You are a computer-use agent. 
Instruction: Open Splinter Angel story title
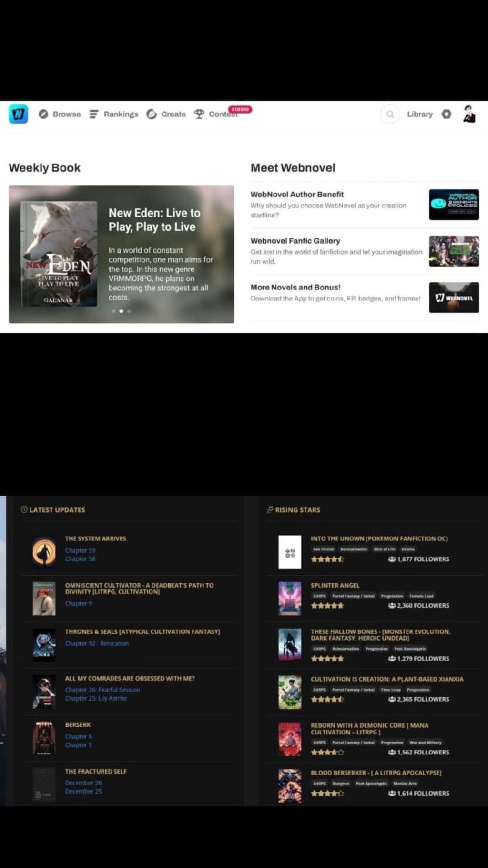335,585
